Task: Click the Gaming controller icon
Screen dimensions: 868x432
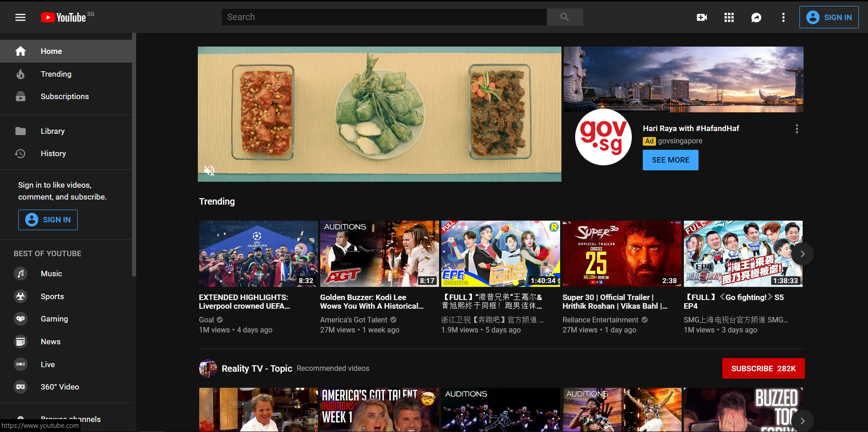Action: (21, 319)
